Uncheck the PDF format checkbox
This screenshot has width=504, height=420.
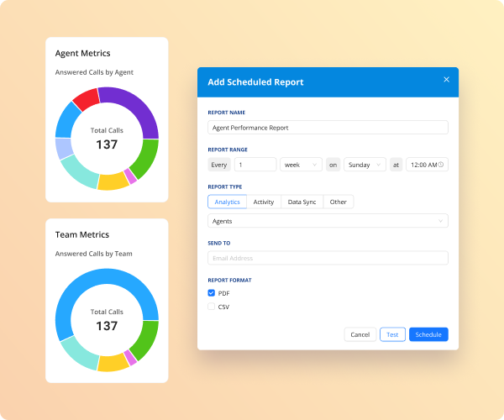click(x=211, y=293)
